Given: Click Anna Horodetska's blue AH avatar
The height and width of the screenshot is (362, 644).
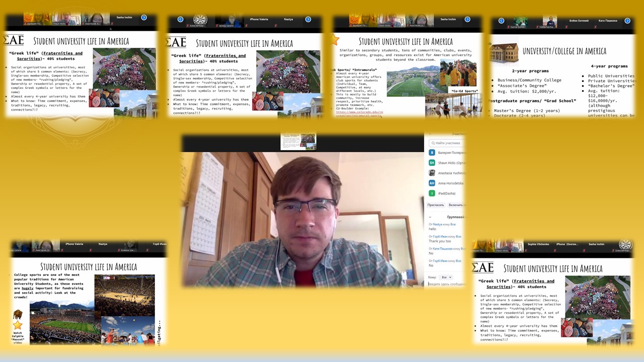Looking at the screenshot, I should 432,184.
